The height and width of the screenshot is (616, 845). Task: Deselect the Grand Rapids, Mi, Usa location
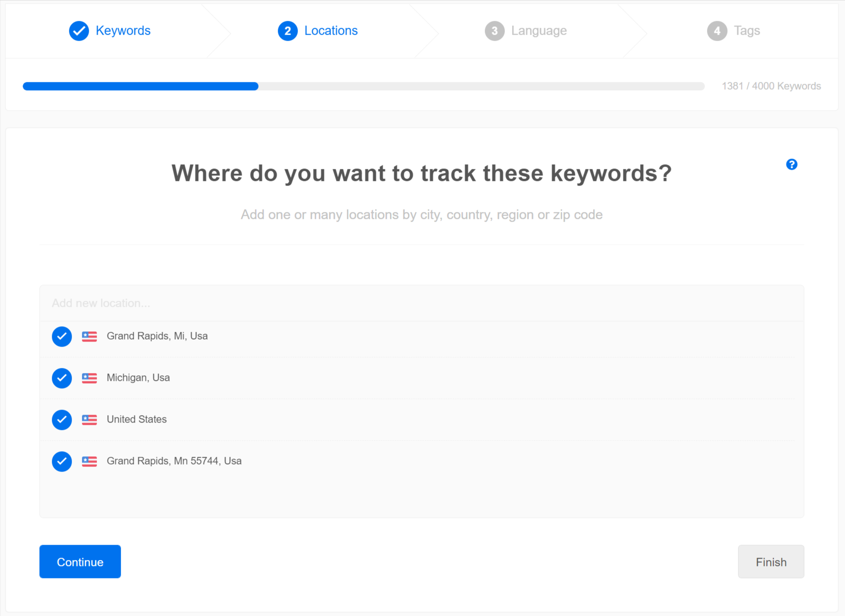click(62, 336)
